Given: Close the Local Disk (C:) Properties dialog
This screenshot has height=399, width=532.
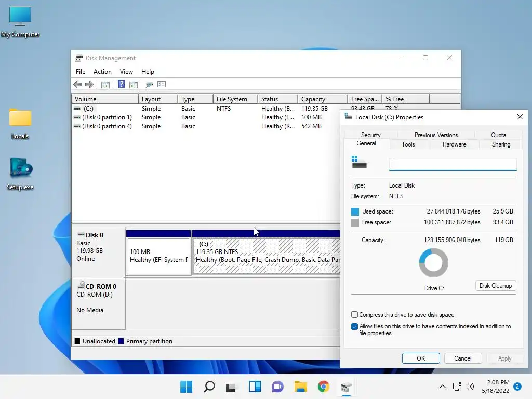Looking at the screenshot, I should (520, 117).
